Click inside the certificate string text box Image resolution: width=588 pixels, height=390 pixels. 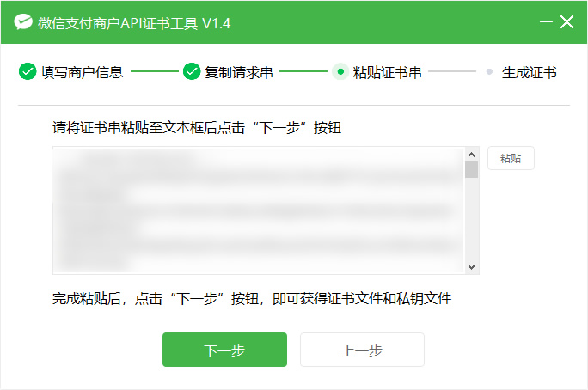coord(259,210)
